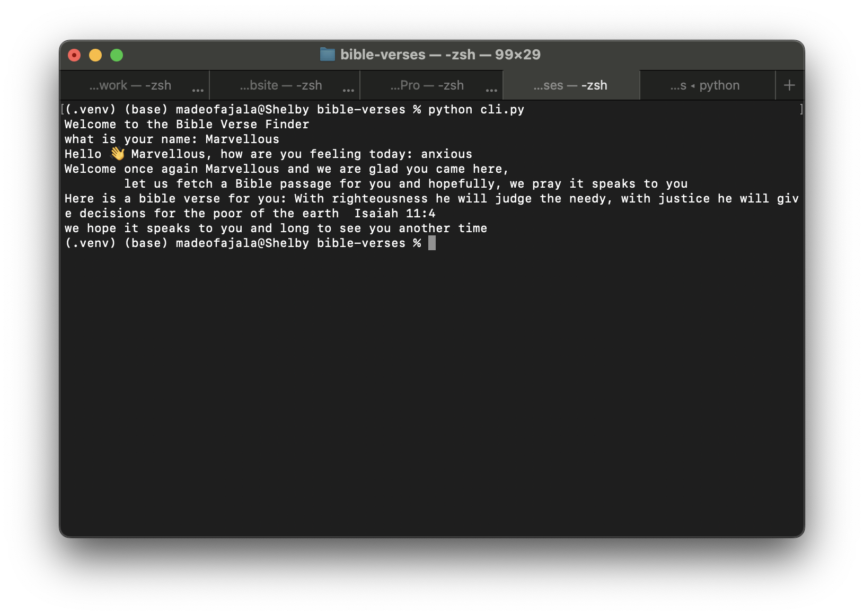Click the red close window button
The height and width of the screenshot is (616, 864).
pyautogui.click(x=74, y=55)
